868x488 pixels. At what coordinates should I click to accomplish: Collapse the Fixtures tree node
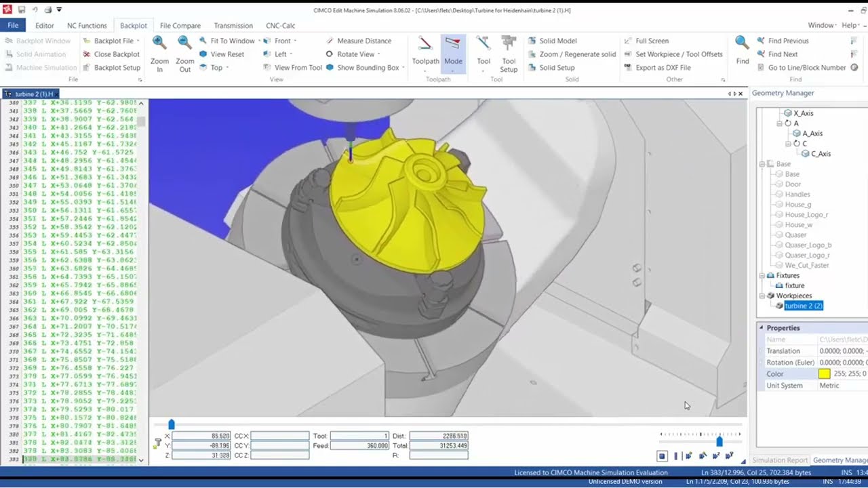[762, 276]
